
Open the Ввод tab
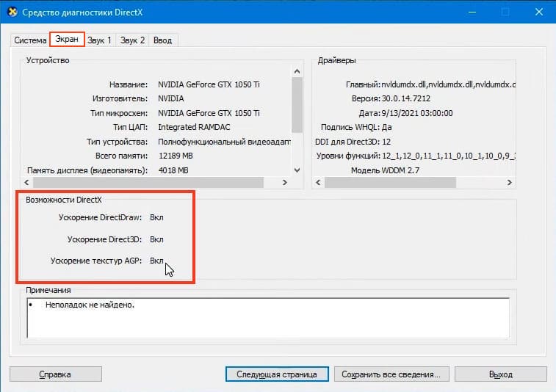pyautogui.click(x=163, y=40)
